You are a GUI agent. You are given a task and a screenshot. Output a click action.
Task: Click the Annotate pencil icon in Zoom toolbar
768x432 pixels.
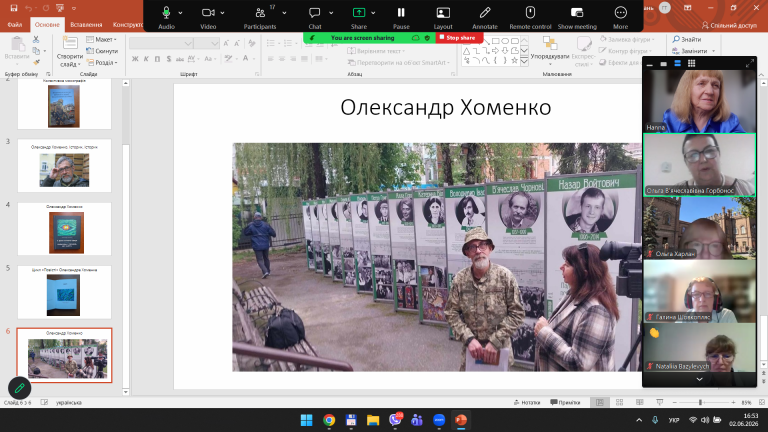tap(485, 13)
